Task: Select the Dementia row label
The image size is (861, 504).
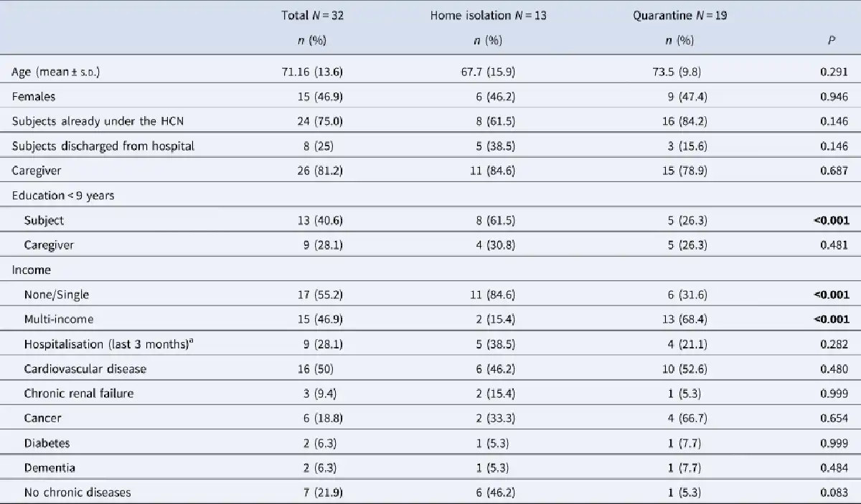Action: click(50, 467)
